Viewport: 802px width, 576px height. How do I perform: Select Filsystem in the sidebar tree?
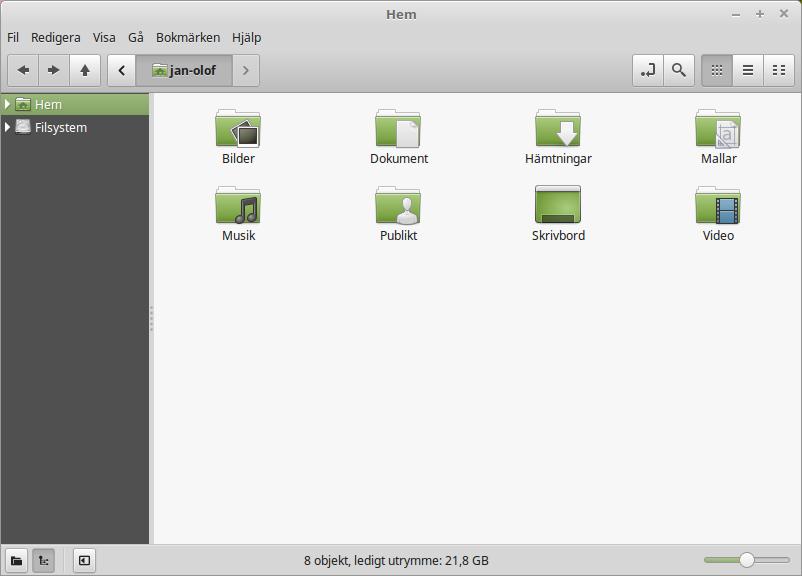(x=75, y=127)
